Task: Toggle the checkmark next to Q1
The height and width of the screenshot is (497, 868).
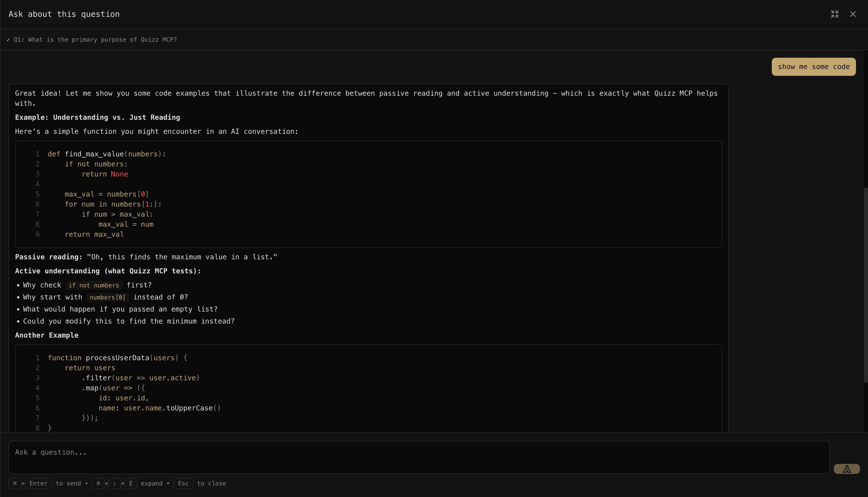Action: (8, 40)
